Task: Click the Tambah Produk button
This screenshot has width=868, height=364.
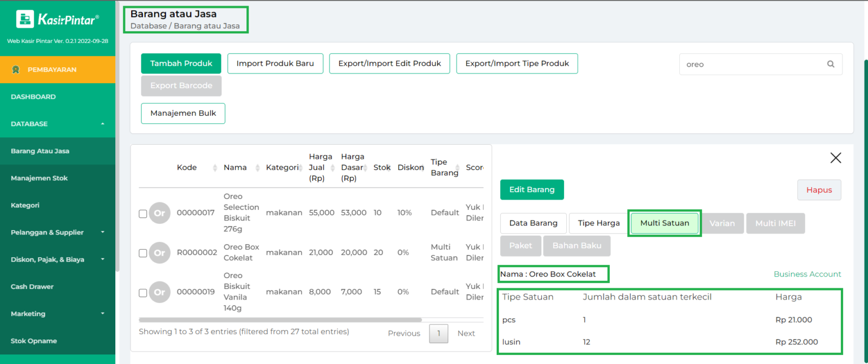Action: pyautogui.click(x=181, y=64)
